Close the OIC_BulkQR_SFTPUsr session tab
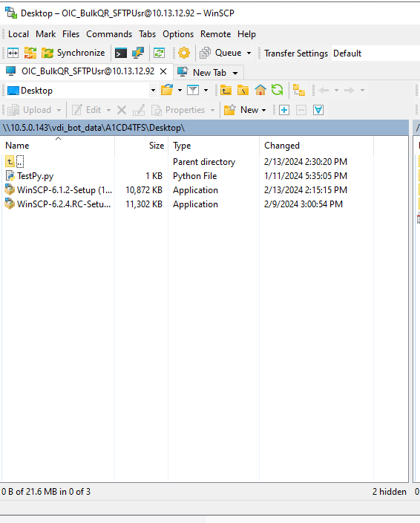Screen dimensions: 420x523 (163, 71)
